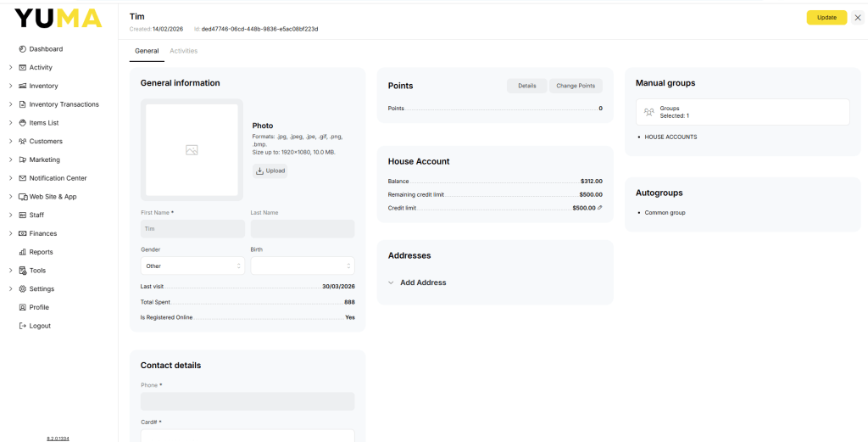868x442 pixels.
Task: Expand the Activity menu chevron
Action: (10, 68)
